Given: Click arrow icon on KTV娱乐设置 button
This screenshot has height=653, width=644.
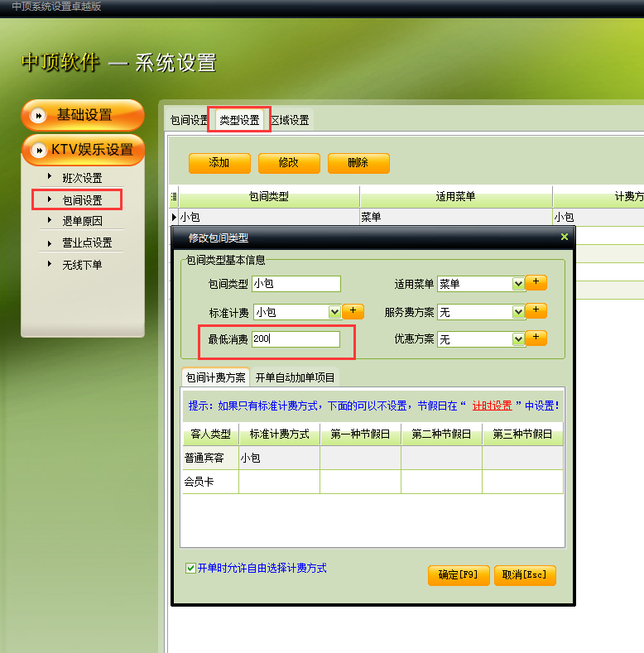Looking at the screenshot, I should 38,150.
